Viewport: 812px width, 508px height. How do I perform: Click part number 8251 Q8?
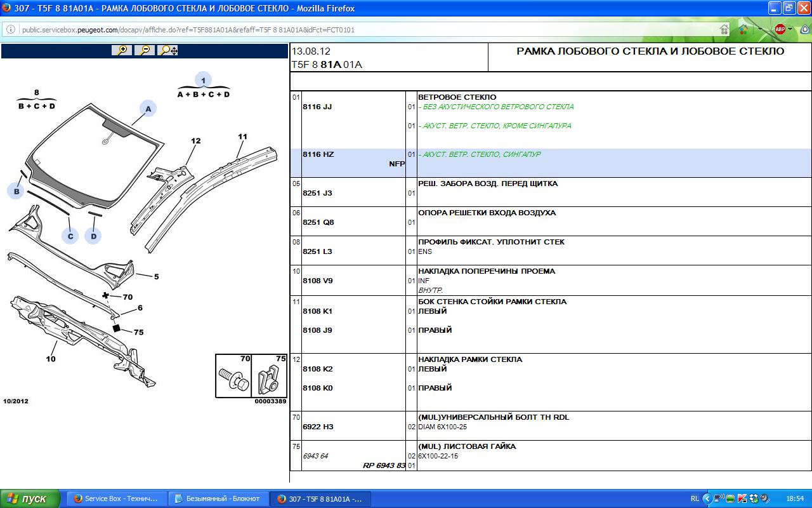pyautogui.click(x=318, y=222)
